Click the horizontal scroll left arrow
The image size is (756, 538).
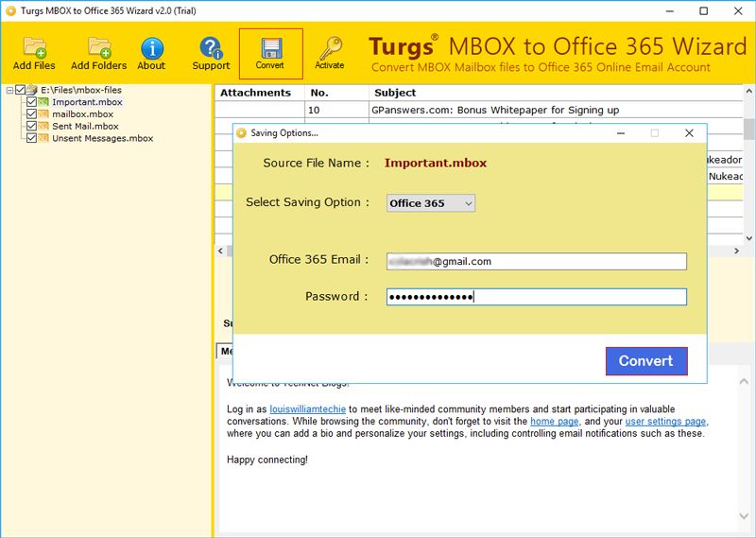tap(221, 251)
